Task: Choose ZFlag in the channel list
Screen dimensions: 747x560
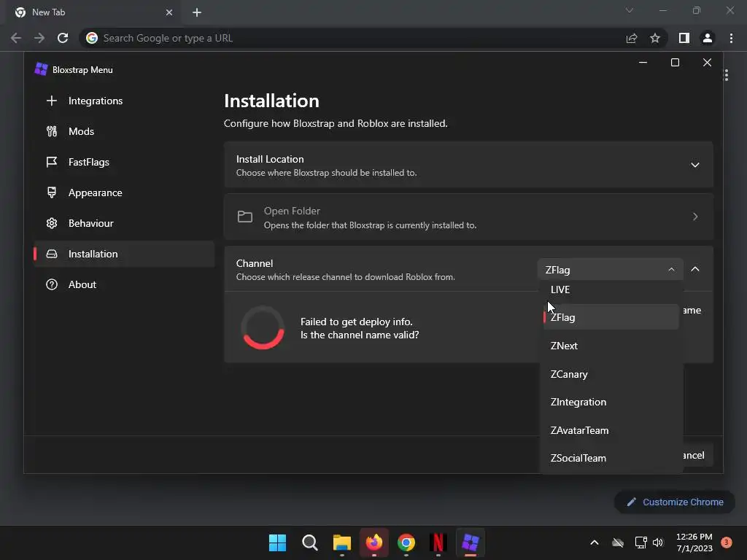Action: (x=611, y=317)
